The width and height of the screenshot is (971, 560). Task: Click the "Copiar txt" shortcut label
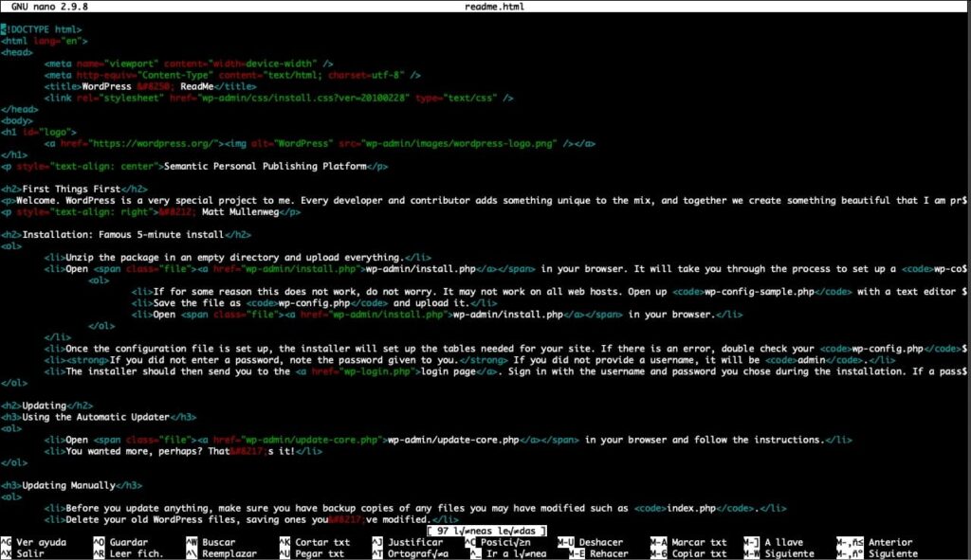[699, 553]
